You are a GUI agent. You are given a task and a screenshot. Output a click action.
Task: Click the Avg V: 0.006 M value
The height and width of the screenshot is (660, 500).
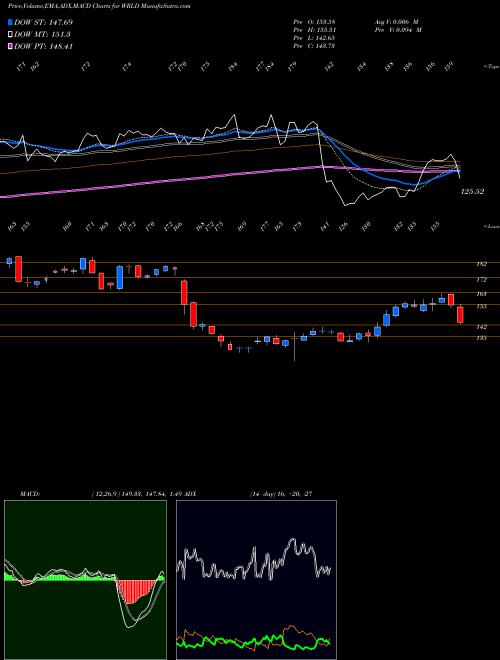(x=396, y=22)
